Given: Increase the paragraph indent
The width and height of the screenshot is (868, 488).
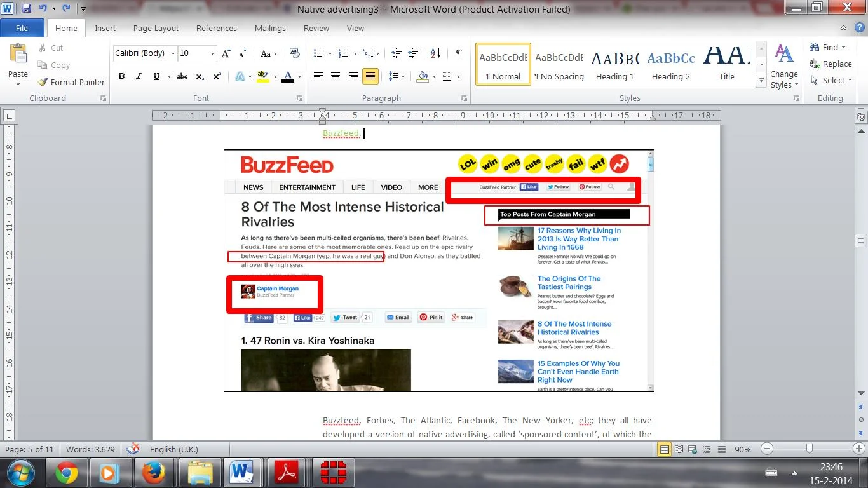Looking at the screenshot, I should (x=413, y=53).
